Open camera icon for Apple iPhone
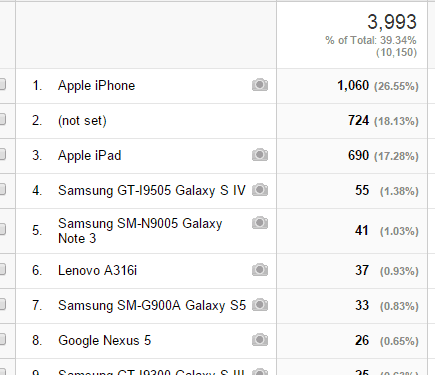 point(260,85)
